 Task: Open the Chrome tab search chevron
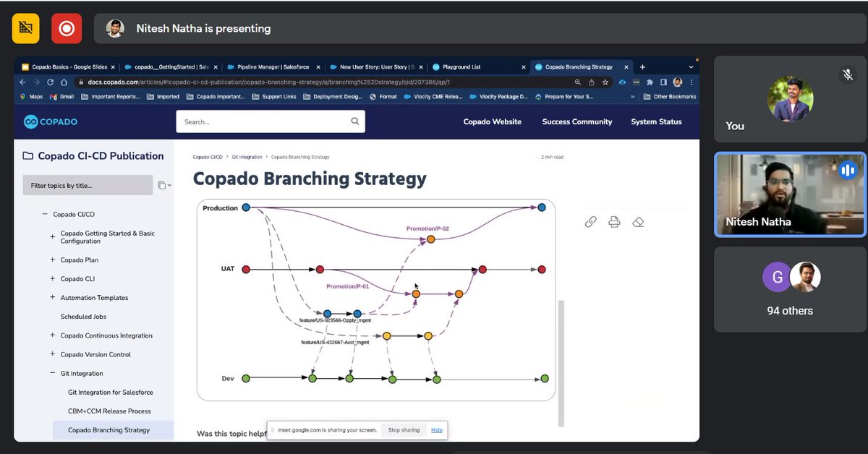tap(690, 67)
